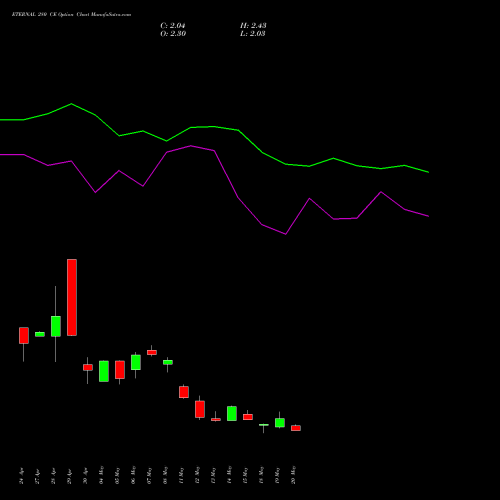Select the green candle for 06 May
Screen dimensions: 500x500
point(136,362)
